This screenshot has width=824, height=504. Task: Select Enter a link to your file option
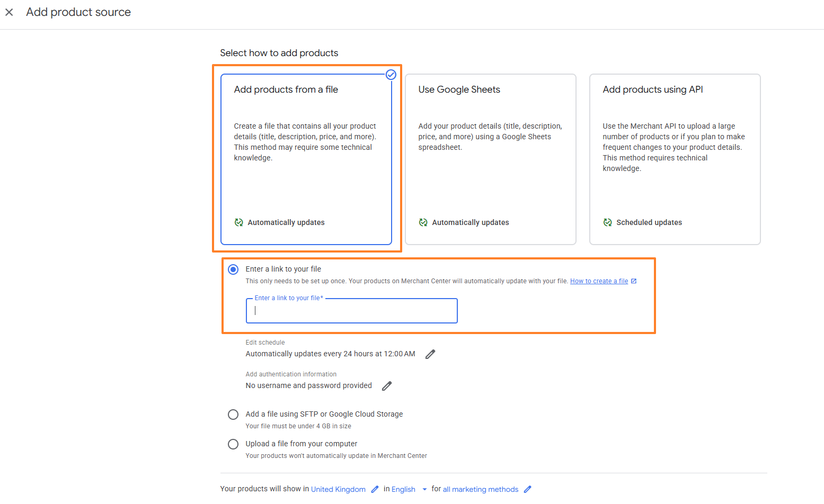click(x=233, y=269)
